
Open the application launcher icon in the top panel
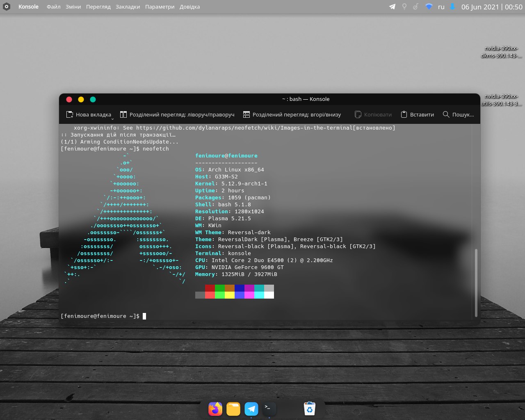(x=6, y=7)
